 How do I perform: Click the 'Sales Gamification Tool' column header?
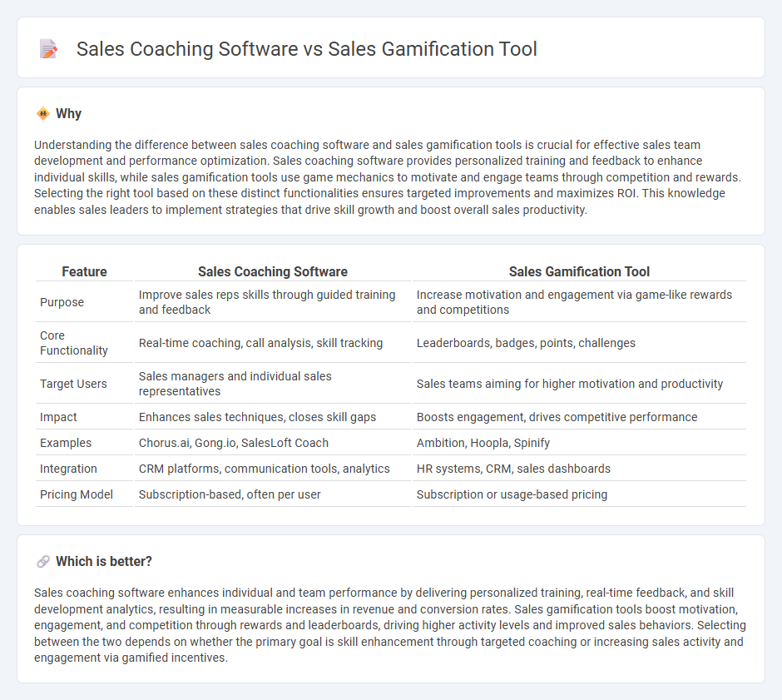click(x=579, y=271)
